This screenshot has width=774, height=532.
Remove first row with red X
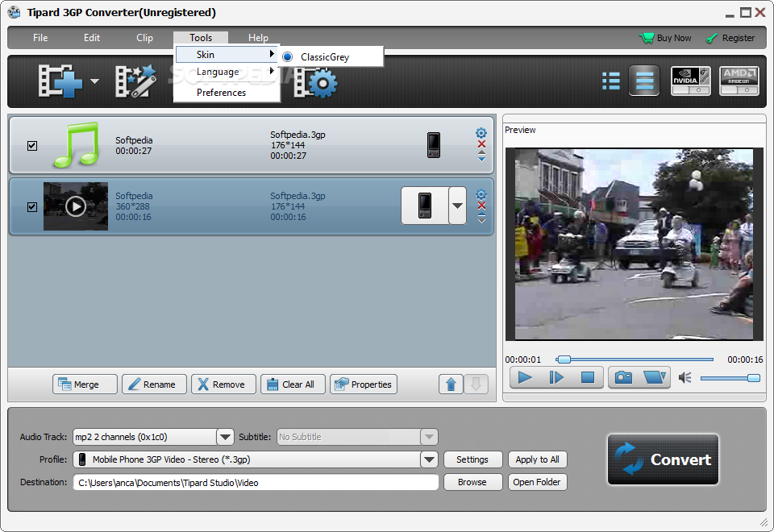click(481, 144)
